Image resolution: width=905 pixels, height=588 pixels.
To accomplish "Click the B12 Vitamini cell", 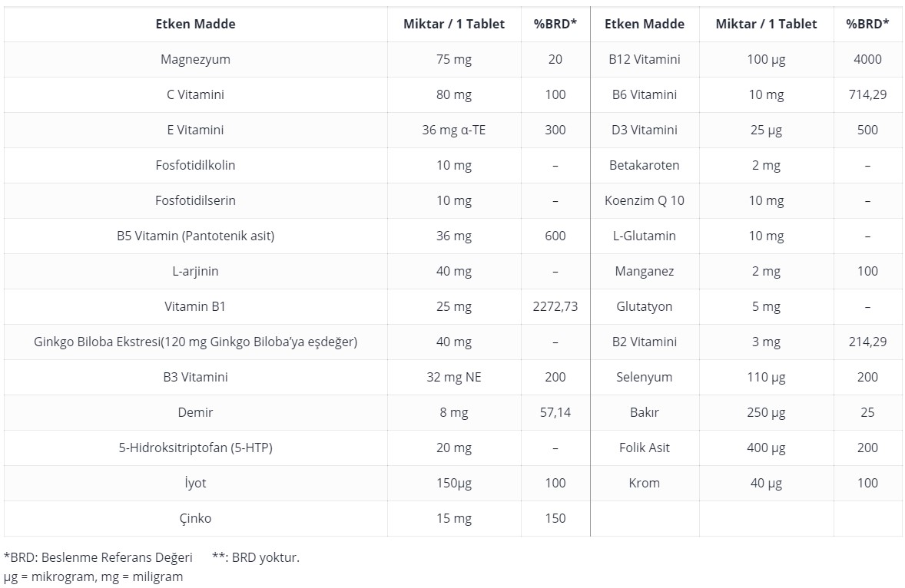I will [x=644, y=59].
